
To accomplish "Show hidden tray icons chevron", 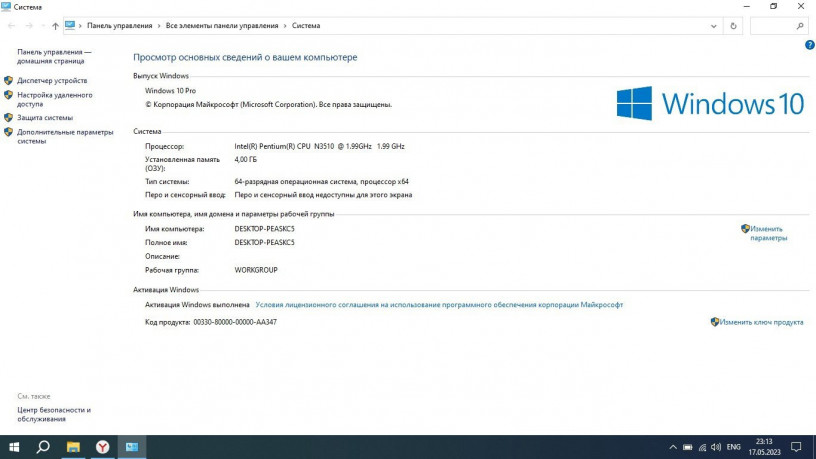I will click(x=673, y=447).
